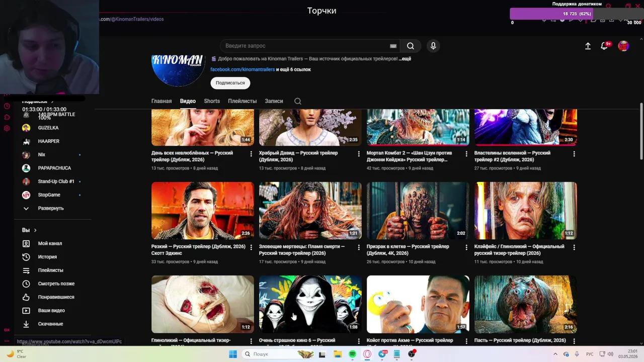644x362 pixels.
Task: Open Opera GX sidebar settings gear
Action: click(7, 128)
